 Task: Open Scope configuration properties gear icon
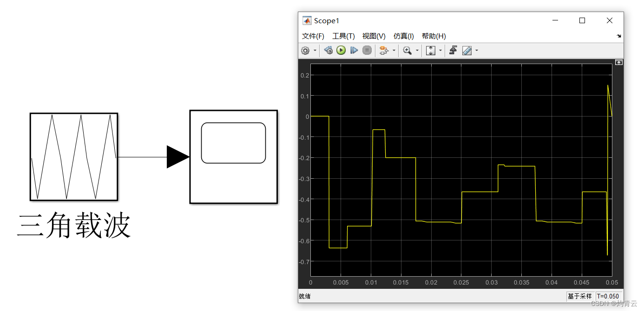pyautogui.click(x=305, y=51)
